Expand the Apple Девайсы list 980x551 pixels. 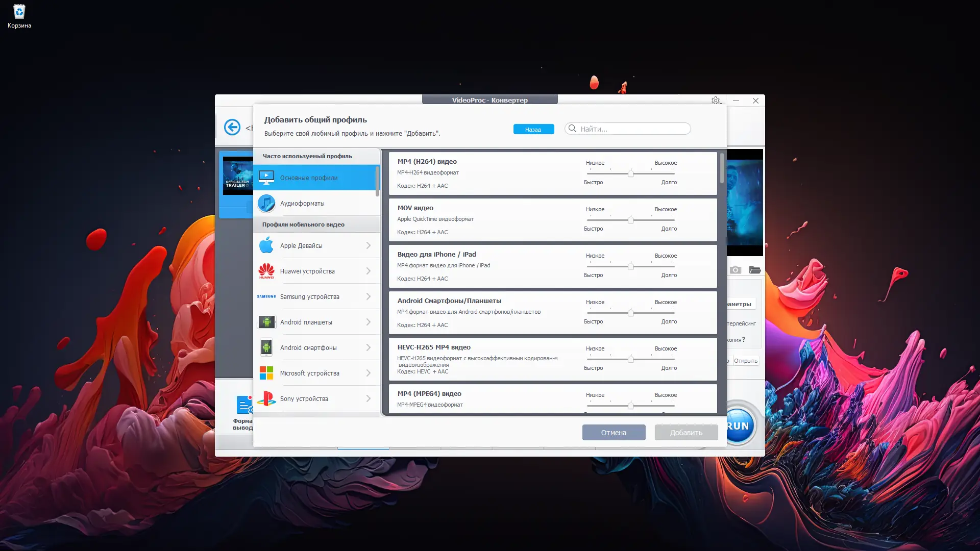369,245
